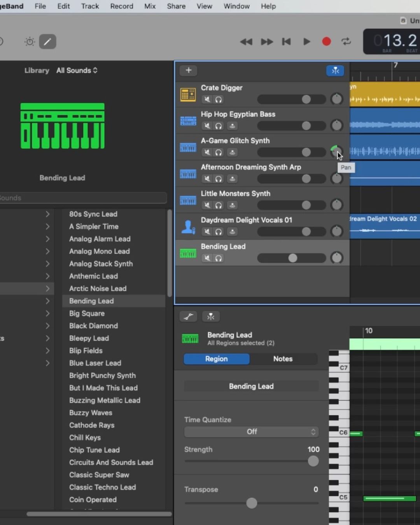Open the Share menu
The image size is (420, 525).
point(176,6)
